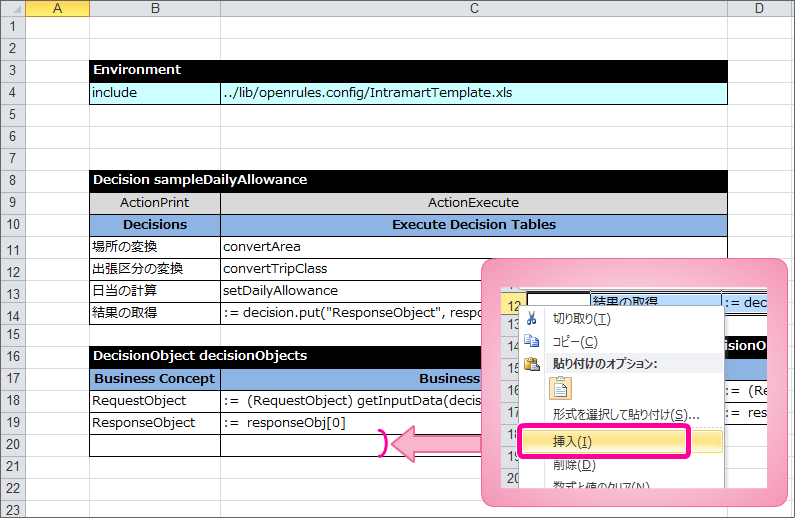The width and height of the screenshot is (795, 518).
Task: Select 挿入(I) from the context menu
Action: (x=573, y=441)
